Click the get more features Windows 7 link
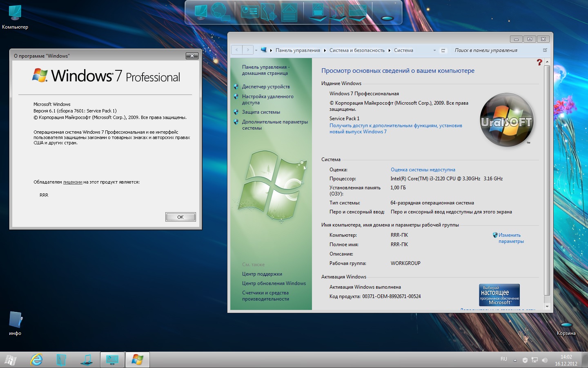Screen dimensions: 588x368 click(x=396, y=128)
